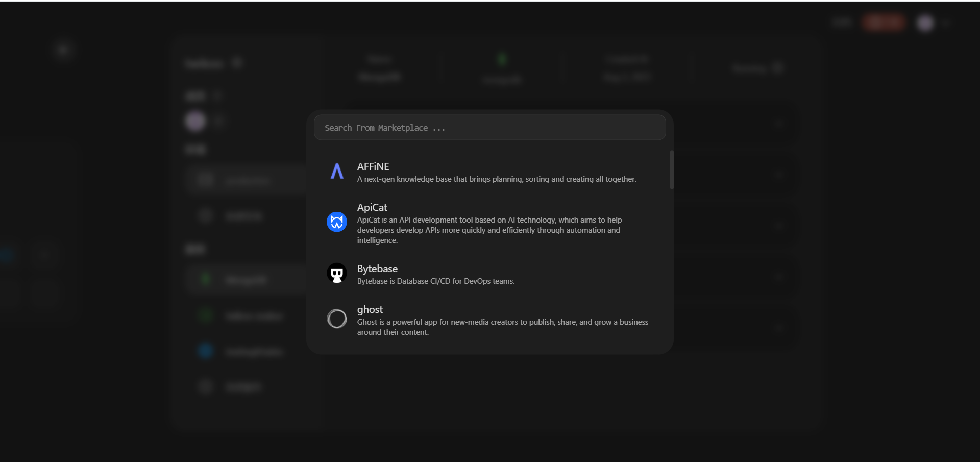Viewport: 980px width, 462px height.
Task: Click the AFFiNE logo icon
Action: click(337, 171)
